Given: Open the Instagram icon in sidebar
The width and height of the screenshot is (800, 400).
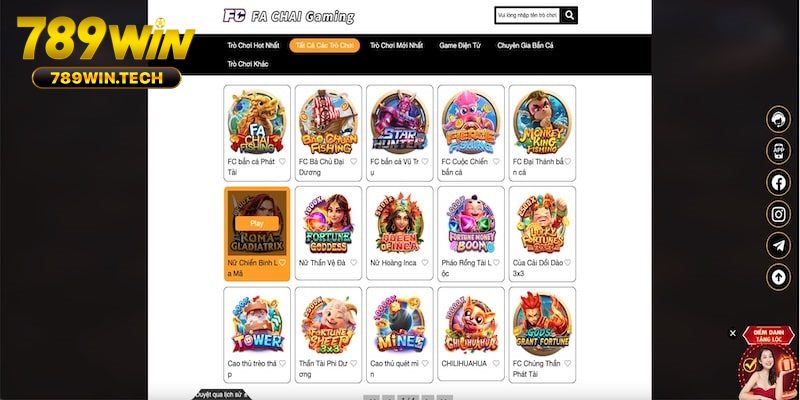Looking at the screenshot, I should pos(778,214).
